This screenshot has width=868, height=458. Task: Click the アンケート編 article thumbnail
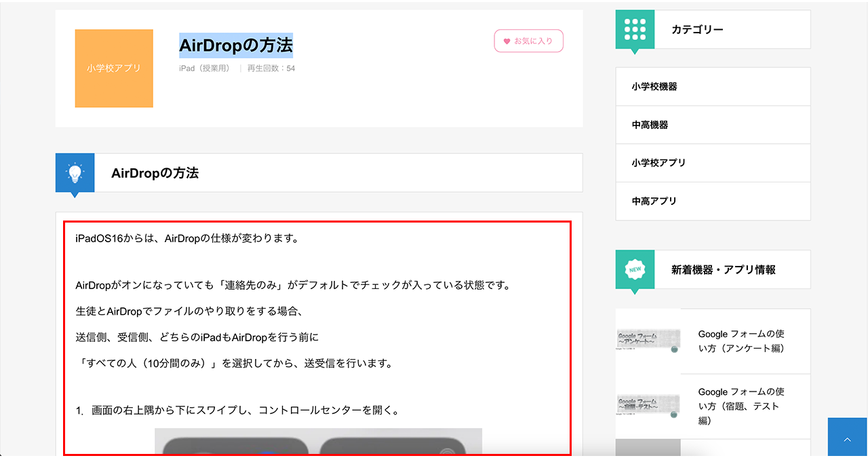648,341
